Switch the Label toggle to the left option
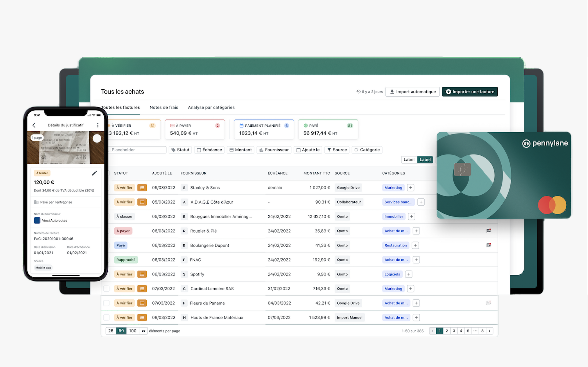 tap(409, 159)
